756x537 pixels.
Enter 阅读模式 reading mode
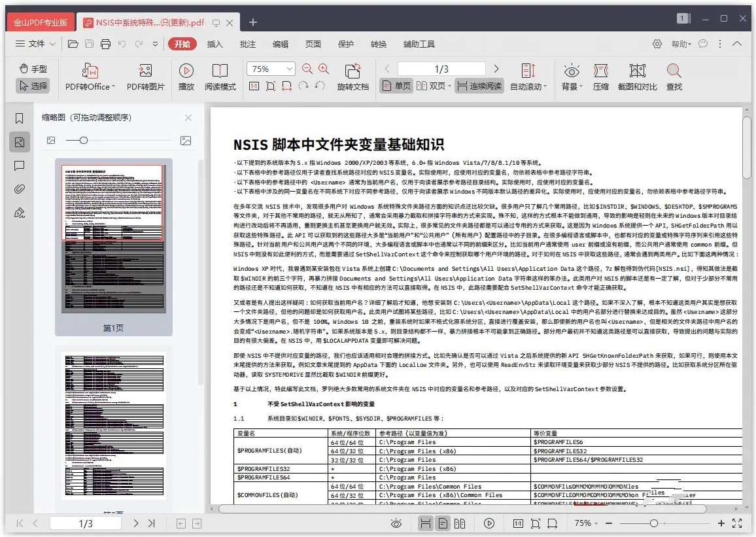tap(220, 77)
